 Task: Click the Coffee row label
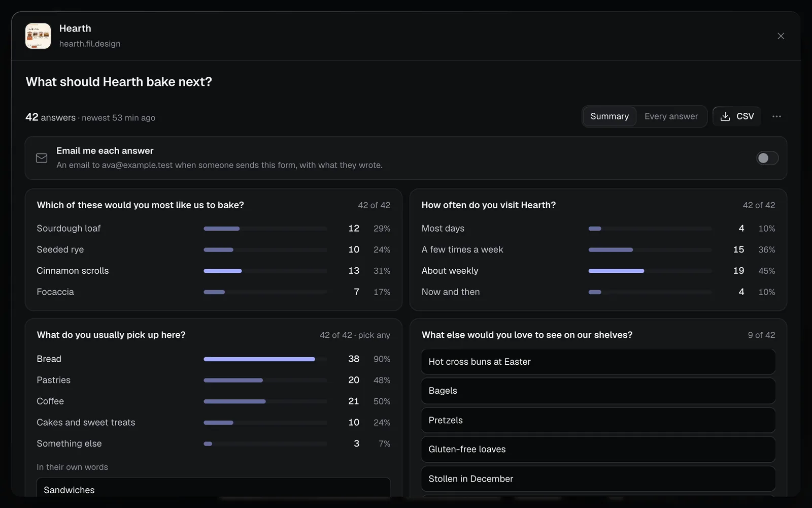(50, 401)
